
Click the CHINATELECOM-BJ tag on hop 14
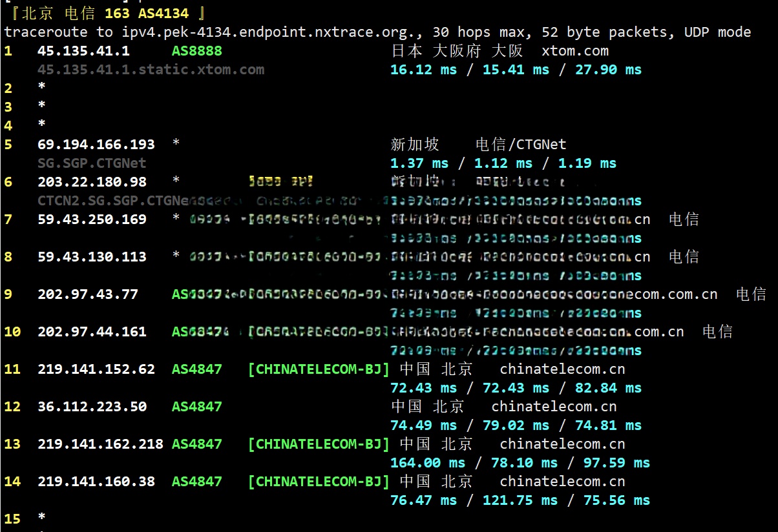319,482
